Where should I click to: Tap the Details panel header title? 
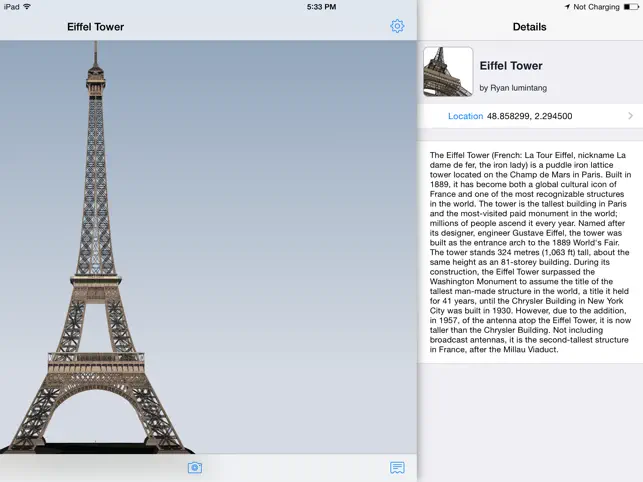[529, 27]
